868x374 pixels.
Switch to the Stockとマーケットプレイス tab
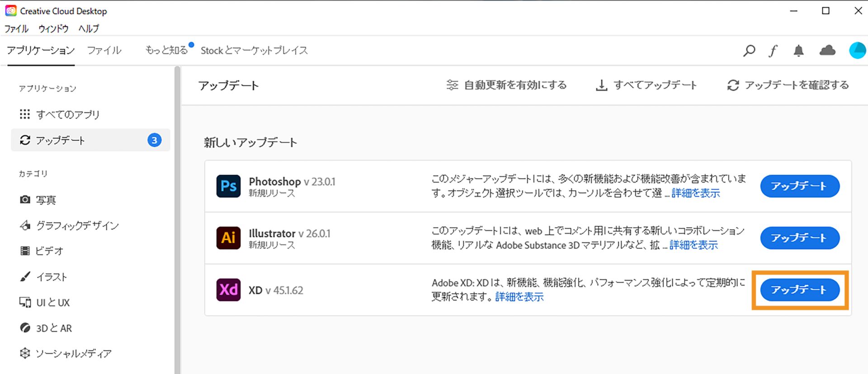[255, 50]
